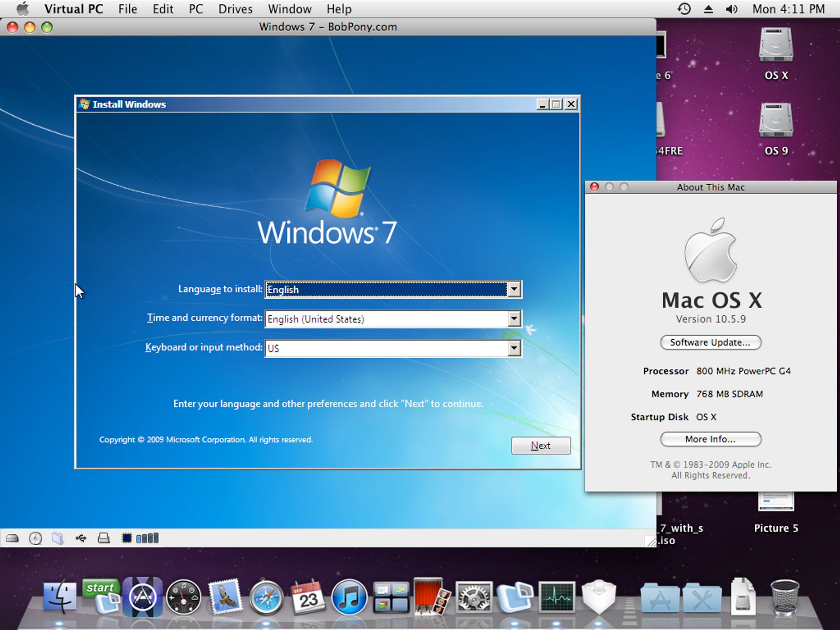
Task: Expand the Time and currency format dropdown arrow
Action: 514,319
